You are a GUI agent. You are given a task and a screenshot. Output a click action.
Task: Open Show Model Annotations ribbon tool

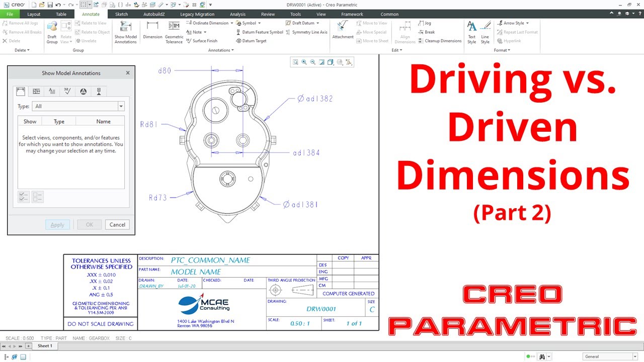[125, 33]
